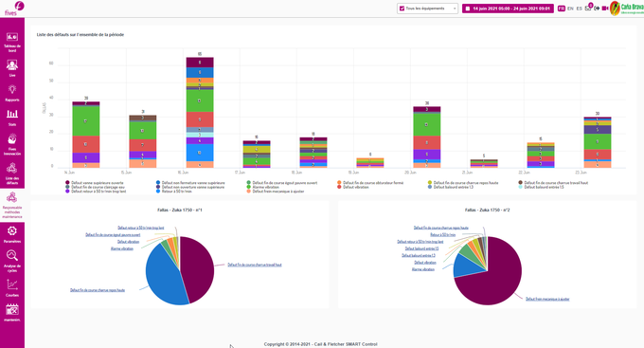This screenshot has height=348, width=644.
Task: Click the Défaut frein mécanique à ajuster pie label
Action: [x=547, y=299]
